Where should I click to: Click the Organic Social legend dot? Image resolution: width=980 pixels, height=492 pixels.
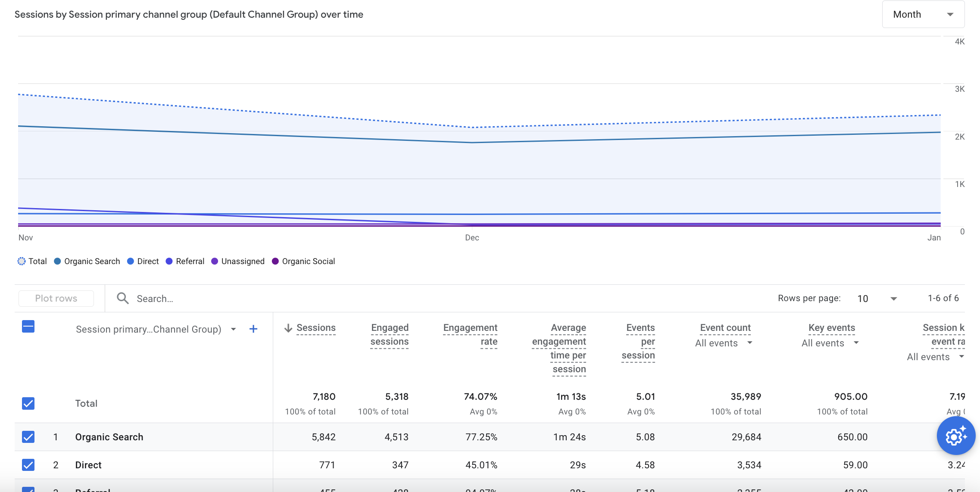pyautogui.click(x=275, y=262)
